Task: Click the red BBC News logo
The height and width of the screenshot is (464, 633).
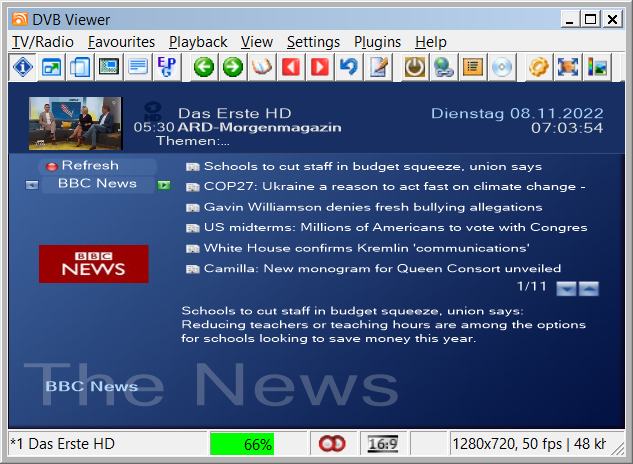Action: (x=94, y=264)
